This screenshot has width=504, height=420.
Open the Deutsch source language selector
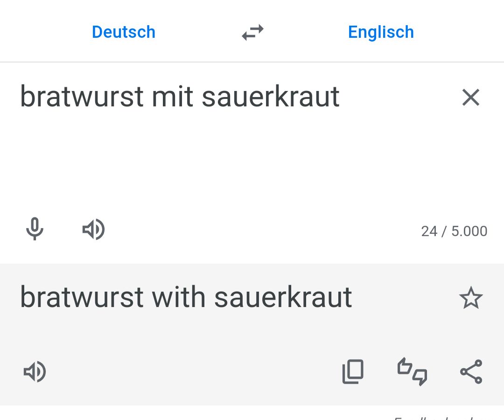[x=124, y=32]
